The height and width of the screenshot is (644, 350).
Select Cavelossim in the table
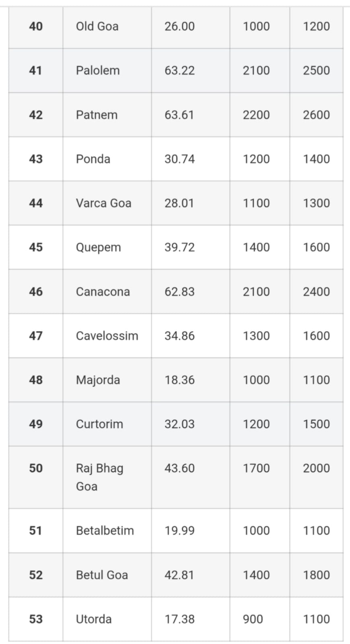[107, 336]
